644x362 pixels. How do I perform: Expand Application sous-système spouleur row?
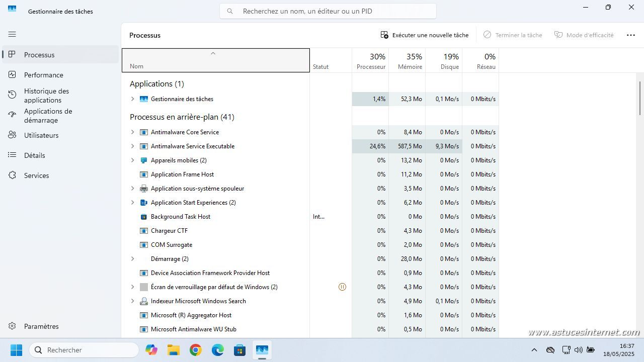point(133,189)
